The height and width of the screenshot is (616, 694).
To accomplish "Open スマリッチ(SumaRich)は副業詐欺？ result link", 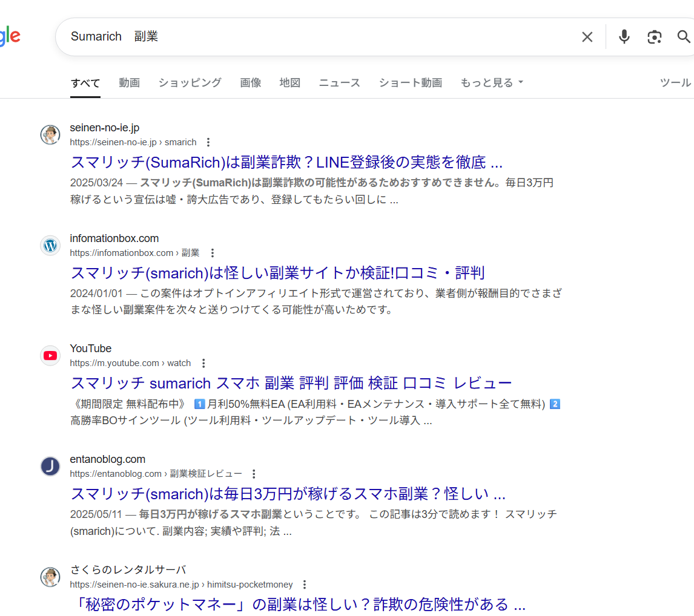I will (x=286, y=162).
